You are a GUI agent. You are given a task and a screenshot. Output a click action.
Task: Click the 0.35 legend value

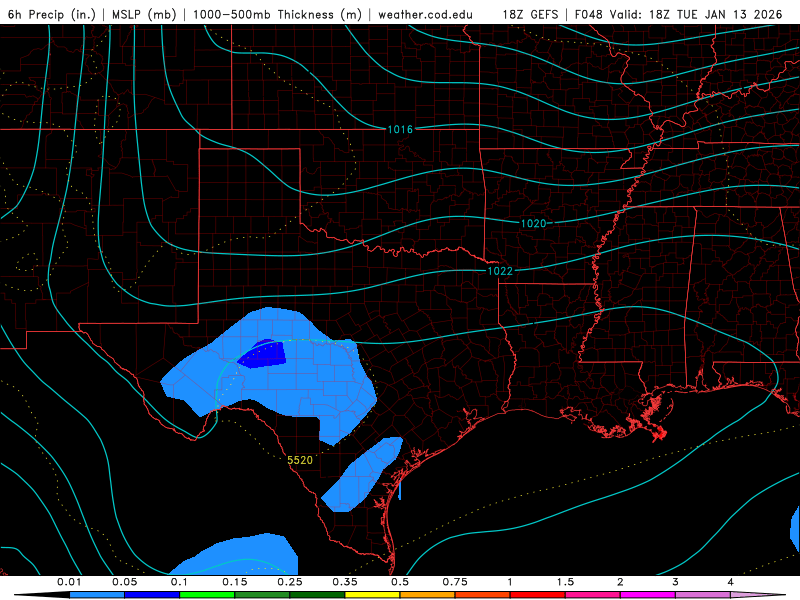point(345,582)
